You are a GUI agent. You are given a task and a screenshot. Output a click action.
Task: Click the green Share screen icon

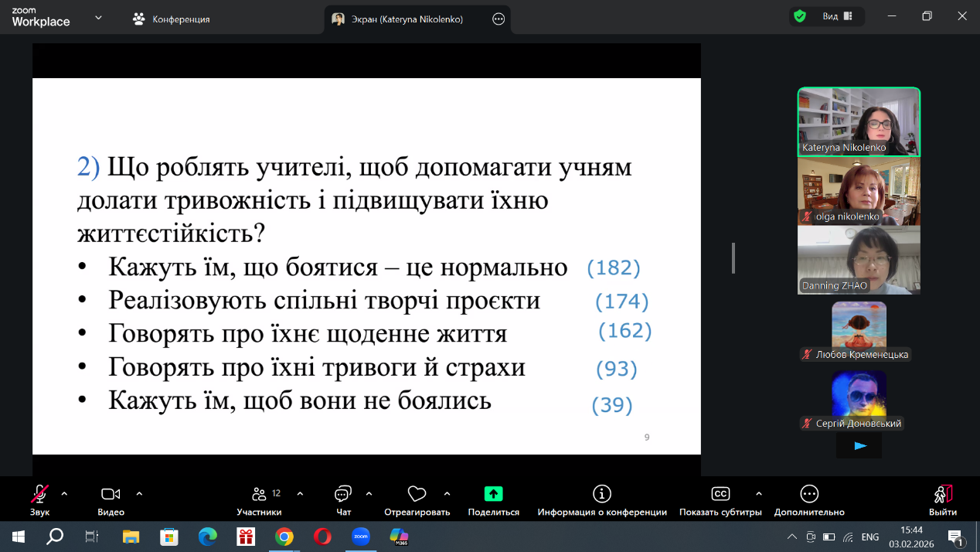[x=493, y=495]
